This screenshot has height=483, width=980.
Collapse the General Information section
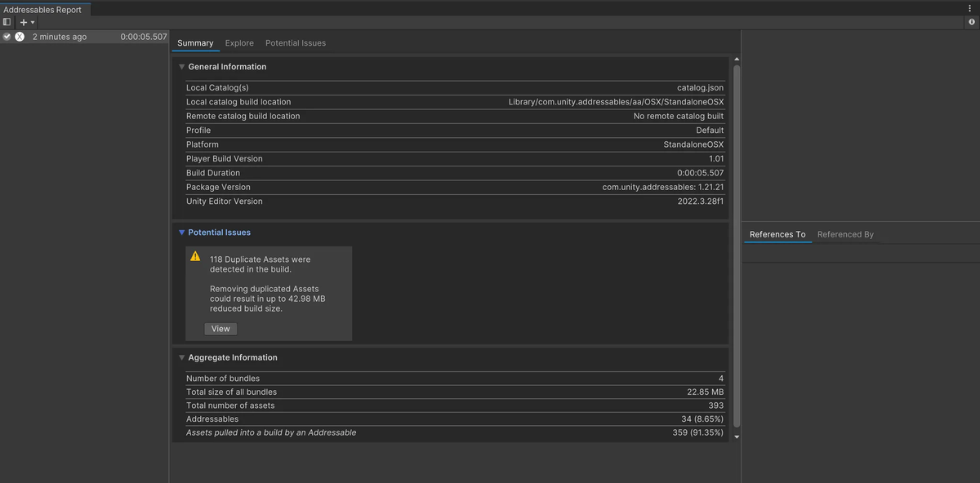pos(182,67)
